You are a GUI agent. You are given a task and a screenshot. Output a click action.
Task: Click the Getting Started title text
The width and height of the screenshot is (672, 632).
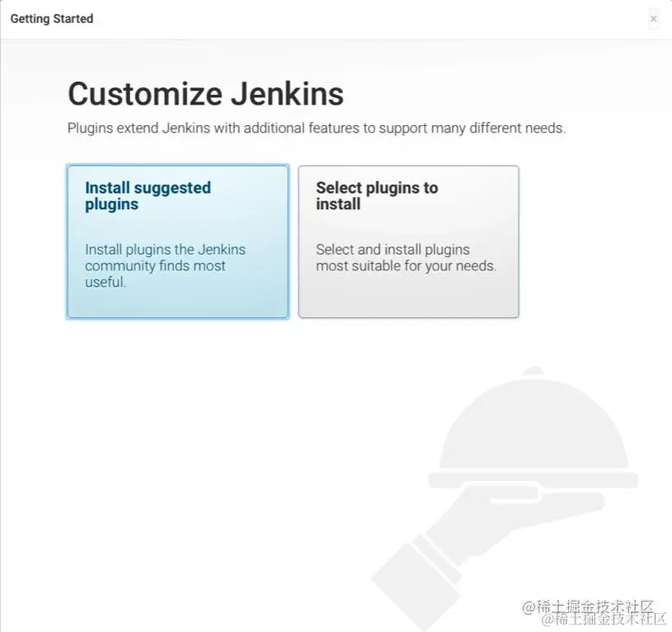click(52, 19)
